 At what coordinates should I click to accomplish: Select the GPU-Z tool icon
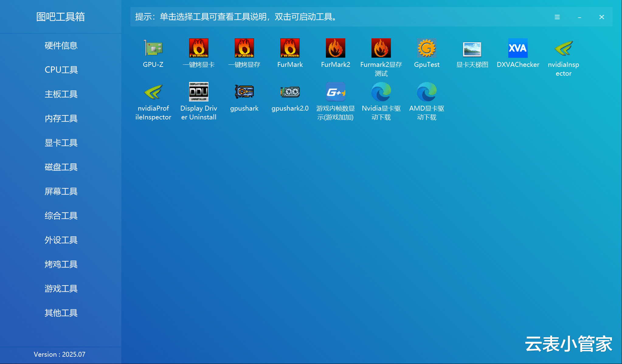tap(153, 48)
